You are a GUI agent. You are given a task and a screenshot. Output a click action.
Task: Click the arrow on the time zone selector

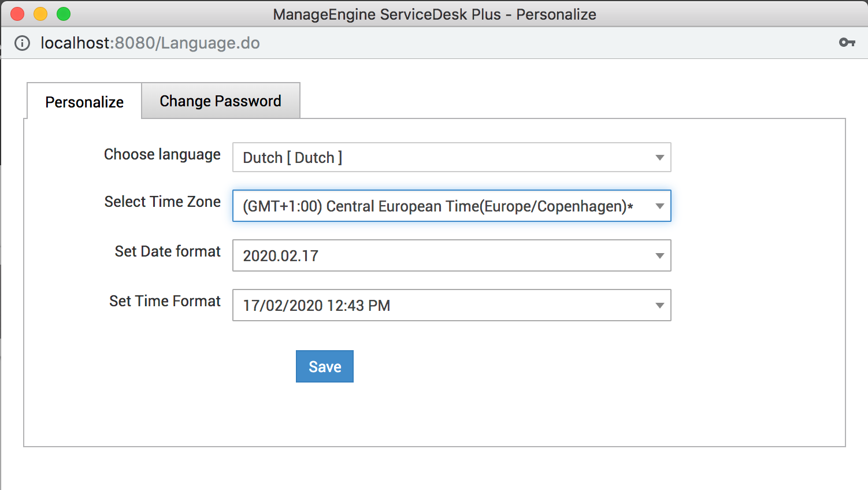(659, 206)
